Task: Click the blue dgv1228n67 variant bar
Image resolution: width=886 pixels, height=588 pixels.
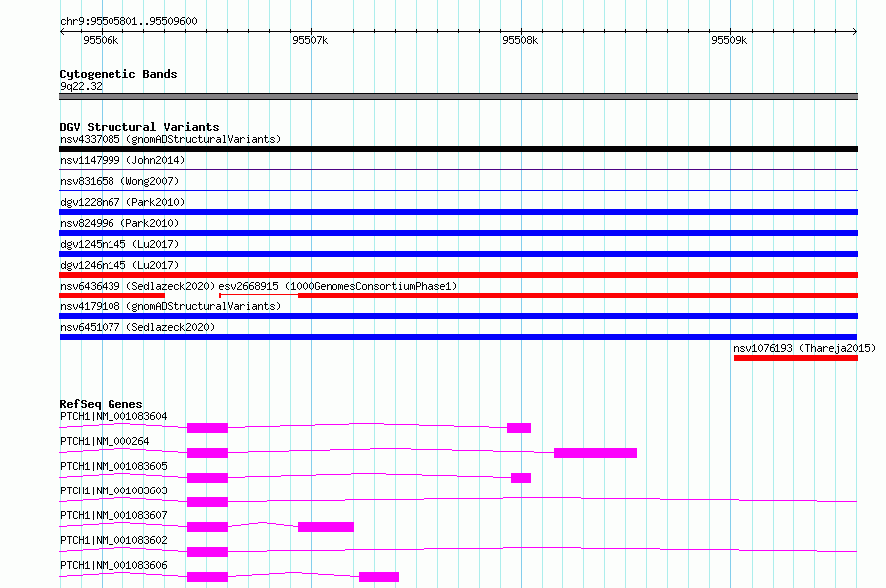Action: (458, 212)
